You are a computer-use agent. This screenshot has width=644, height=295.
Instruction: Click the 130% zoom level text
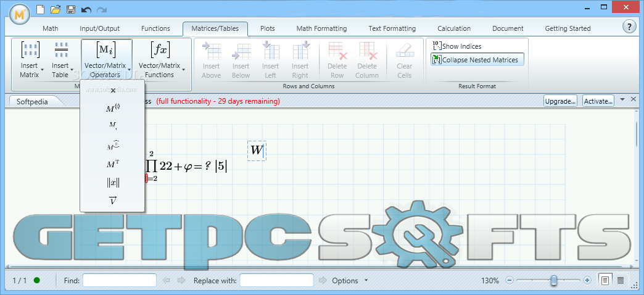pos(490,281)
